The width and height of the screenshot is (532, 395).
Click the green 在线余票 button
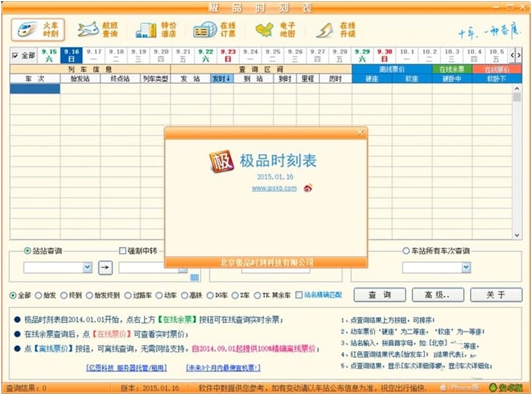pos(452,69)
